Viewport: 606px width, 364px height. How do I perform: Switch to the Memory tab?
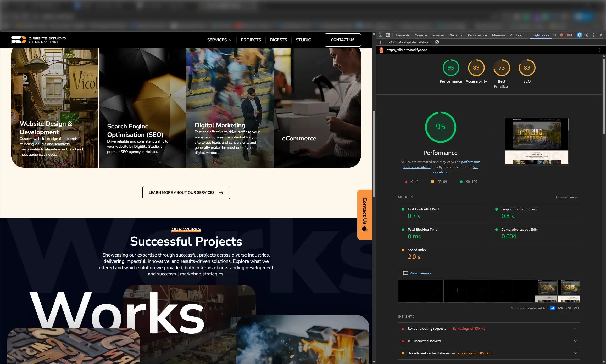[498, 35]
